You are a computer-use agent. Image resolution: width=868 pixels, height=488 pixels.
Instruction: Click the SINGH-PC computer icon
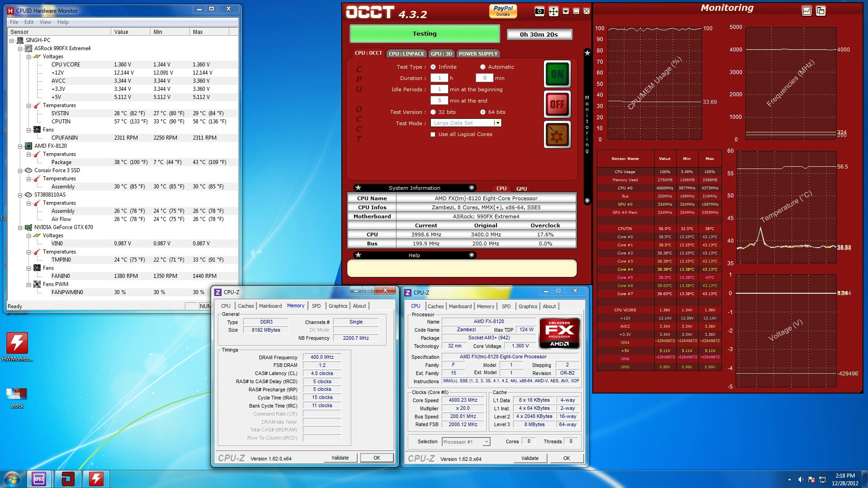click(x=20, y=40)
